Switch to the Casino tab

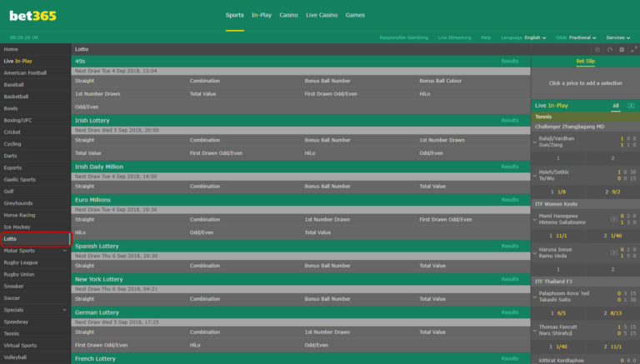tap(288, 15)
